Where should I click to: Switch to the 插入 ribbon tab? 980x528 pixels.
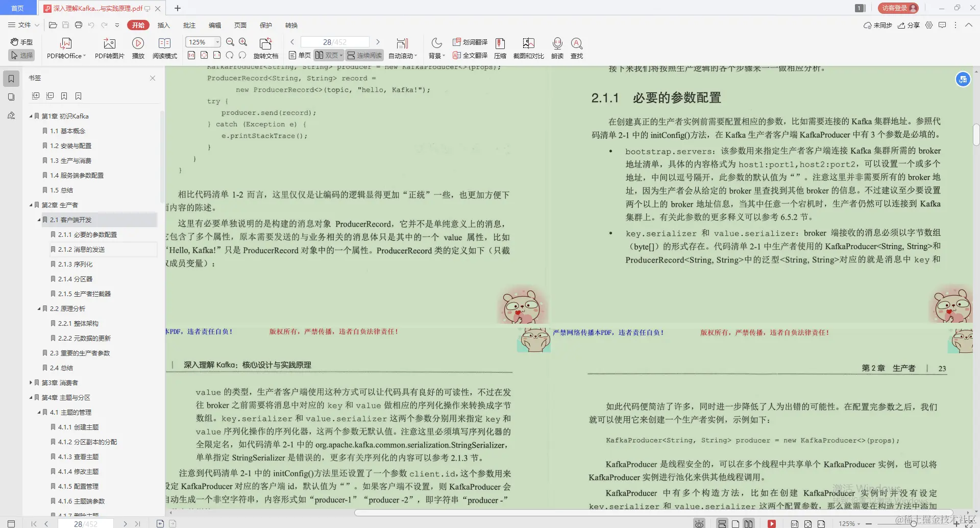coord(163,25)
